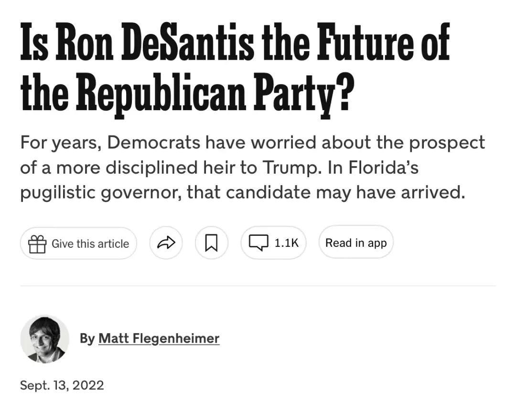Click the Sept. 13, 2022 date
This screenshot has height=420, width=516.
(62, 385)
